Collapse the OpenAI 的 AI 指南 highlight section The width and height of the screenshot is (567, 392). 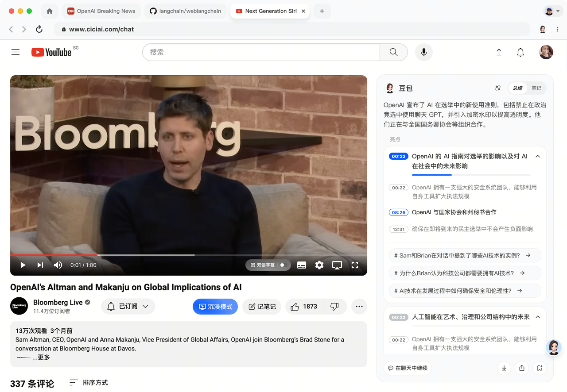(538, 156)
